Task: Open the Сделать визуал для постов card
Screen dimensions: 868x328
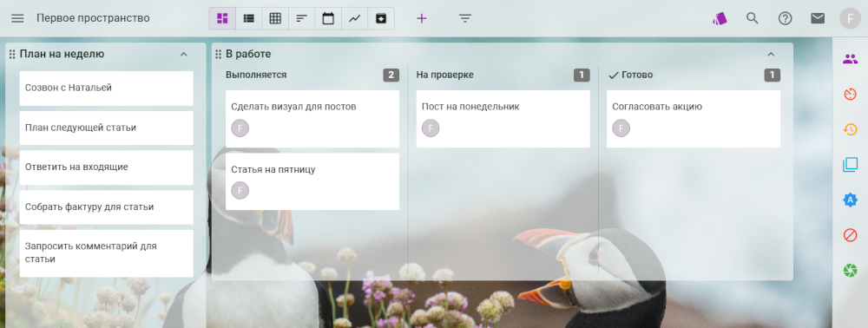Action: [312, 118]
